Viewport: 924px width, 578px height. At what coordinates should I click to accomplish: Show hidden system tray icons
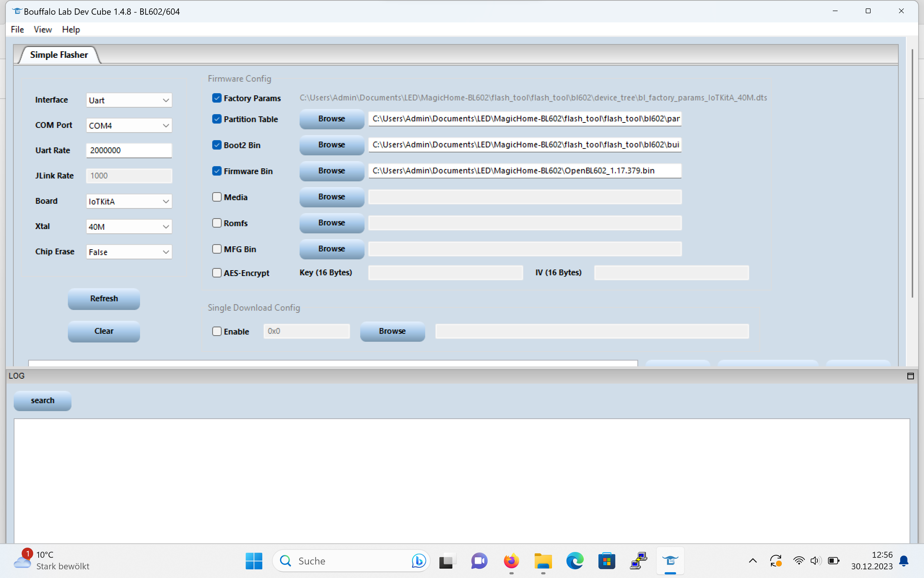[x=753, y=561]
